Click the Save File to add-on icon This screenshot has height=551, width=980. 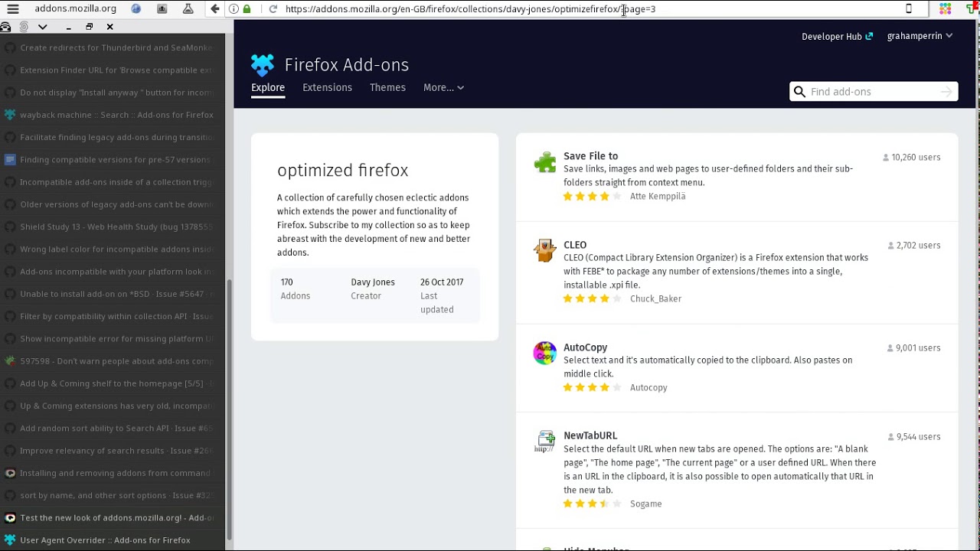[x=545, y=162]
